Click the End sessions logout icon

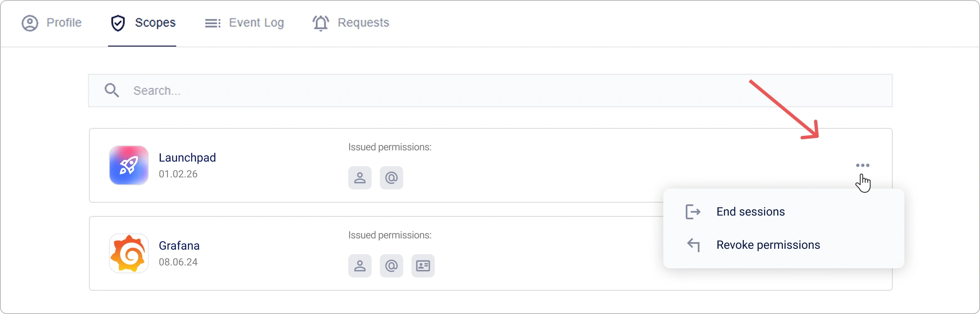click(x=693, y=211)
